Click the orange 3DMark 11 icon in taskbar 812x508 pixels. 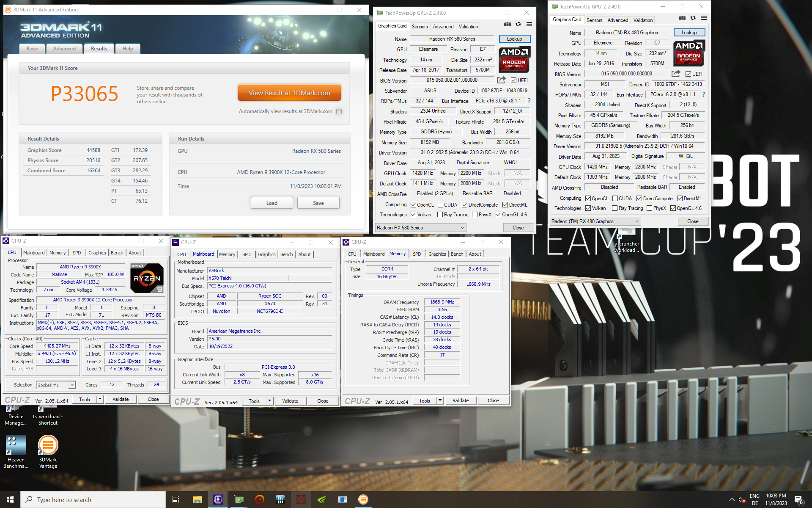point(363,500)
